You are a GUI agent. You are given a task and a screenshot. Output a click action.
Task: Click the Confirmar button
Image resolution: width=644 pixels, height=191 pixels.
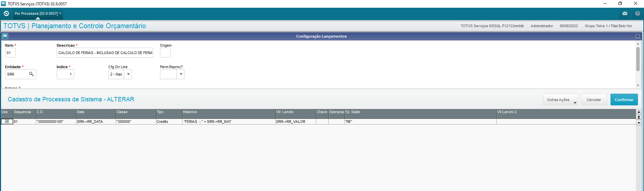(x=624, y=100)
